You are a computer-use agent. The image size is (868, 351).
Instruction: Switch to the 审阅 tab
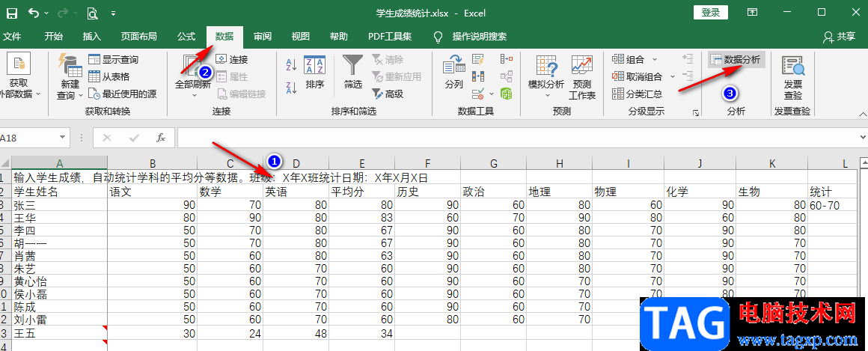click(263, 37)
